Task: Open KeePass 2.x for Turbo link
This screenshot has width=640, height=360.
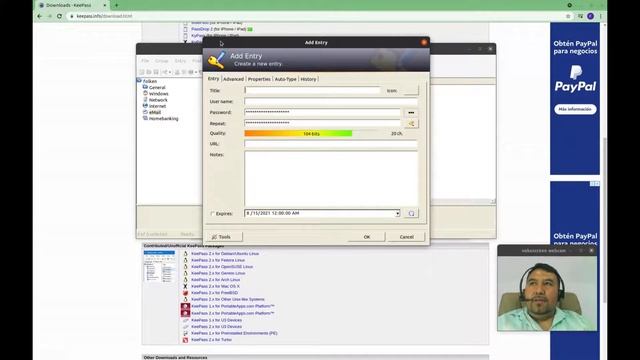Action: click(211, 340)
